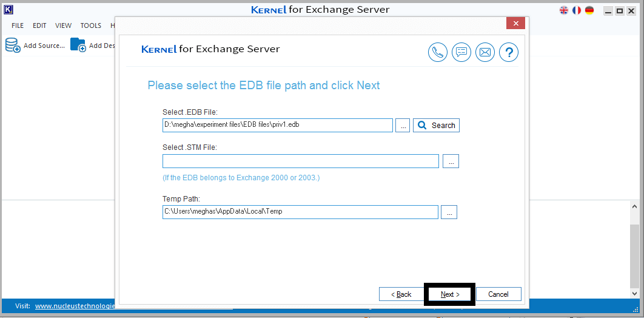Image resolution: width=644 pixels, height=318 pixels.
Task: Click the empty Select .STM File field
Action: (x=301, y=161)
